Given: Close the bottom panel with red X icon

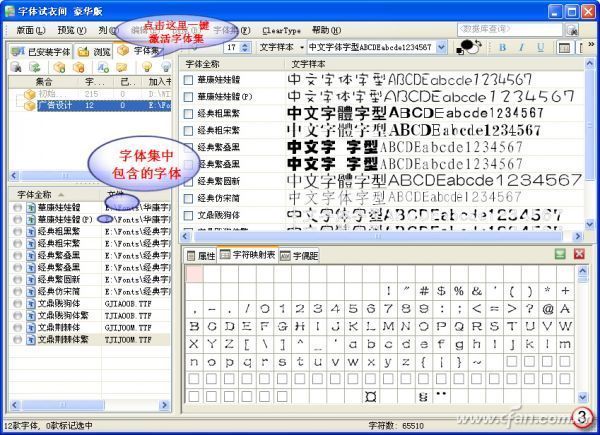Looking at the screenshot, I should pos(579,254).
